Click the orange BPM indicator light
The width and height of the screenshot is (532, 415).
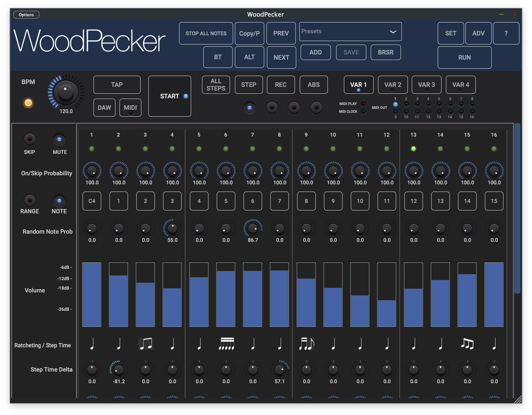28,103
